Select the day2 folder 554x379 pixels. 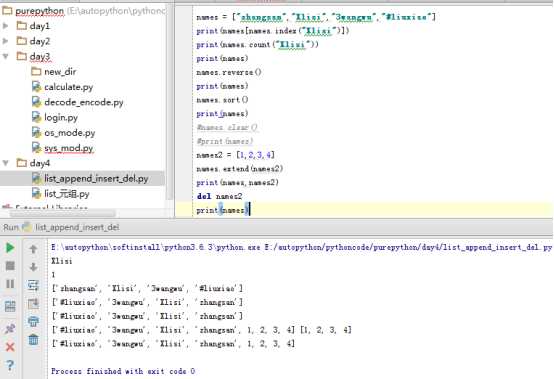click(40, 41)
